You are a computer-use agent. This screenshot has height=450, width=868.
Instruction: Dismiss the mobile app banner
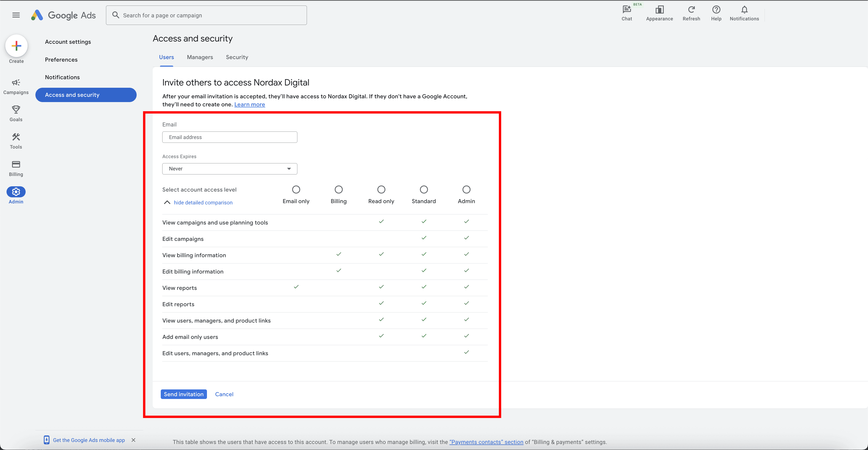[133, 440]
